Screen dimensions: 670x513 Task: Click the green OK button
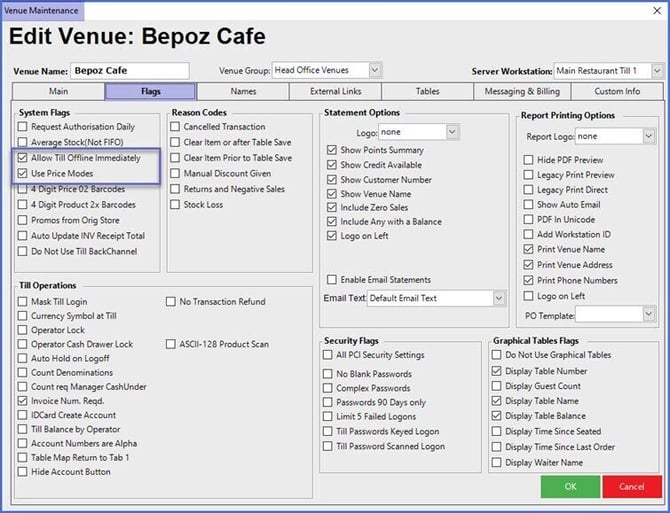click(569, 486)
